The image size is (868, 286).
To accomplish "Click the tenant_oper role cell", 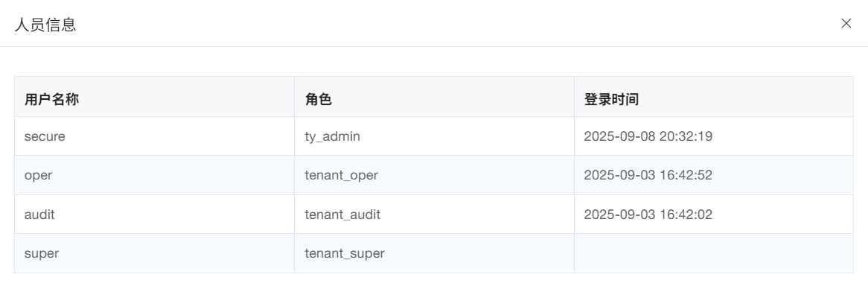I will coord(435,175).
